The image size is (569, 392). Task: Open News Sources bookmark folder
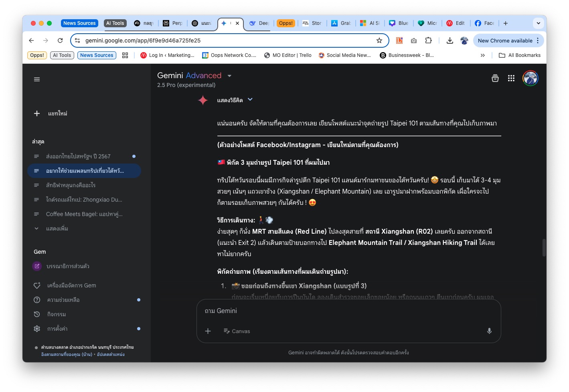click(x=97, y=55)
